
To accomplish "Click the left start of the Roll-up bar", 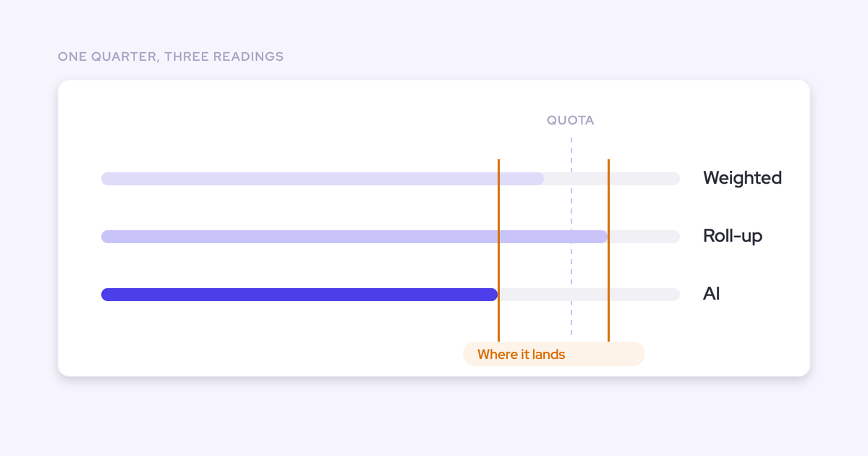I will click(x=106, y=237).
